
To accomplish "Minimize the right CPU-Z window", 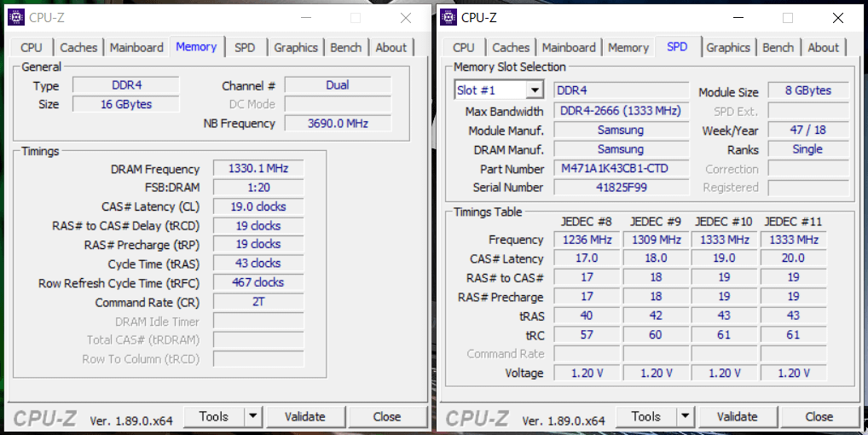I will 738,18.
